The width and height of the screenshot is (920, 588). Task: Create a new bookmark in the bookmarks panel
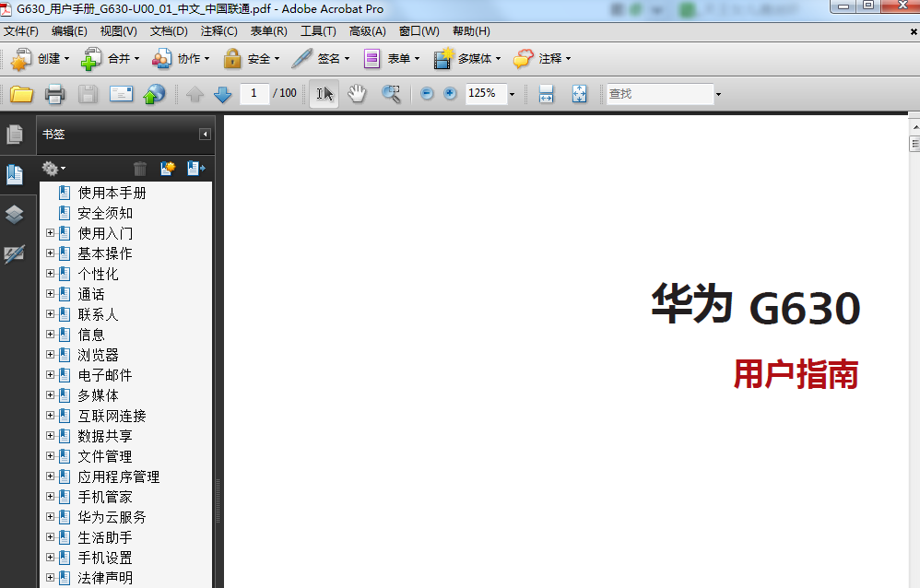tap(167, 168)
